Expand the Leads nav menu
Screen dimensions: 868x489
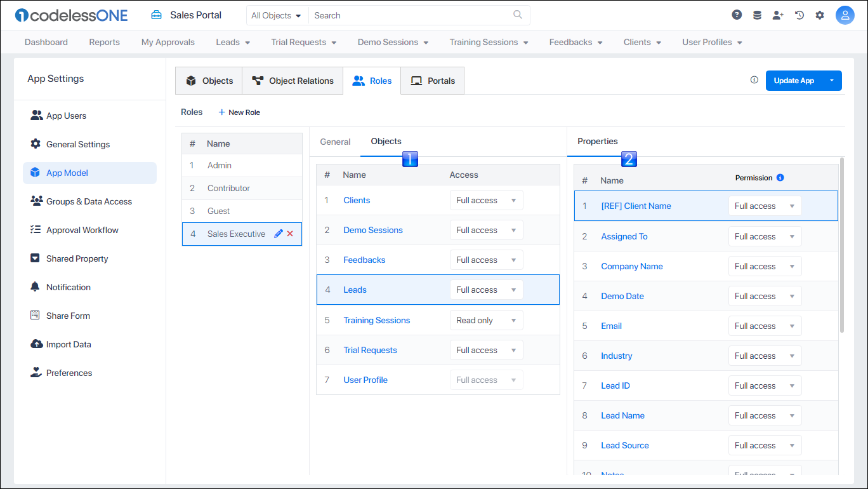(233, 42)
